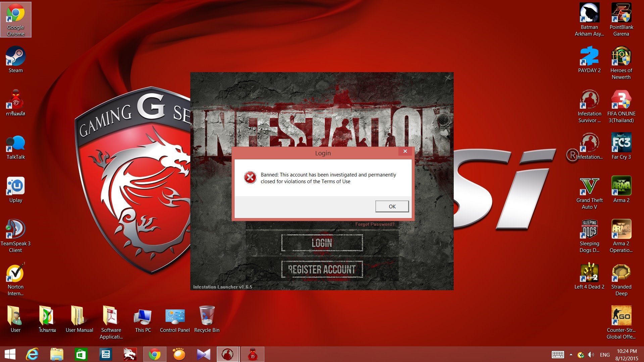
Task: Click the 'Banned: This account' message text
Action: [328, 178]
